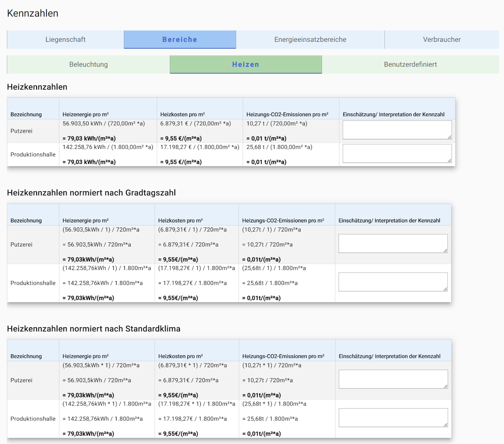Switch to the Liegenschaft tab
The height and width of the screenshot is (444, 504).
coord(65,39)
